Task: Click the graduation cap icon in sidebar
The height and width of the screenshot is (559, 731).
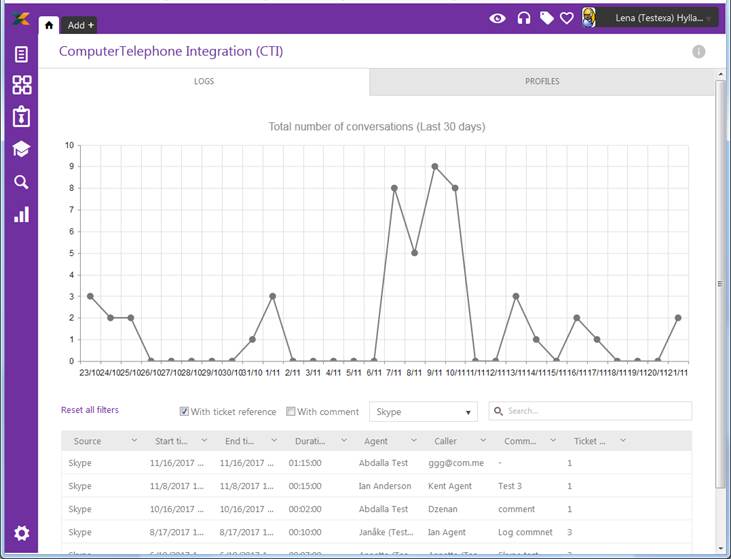Action: click(21, 149)
